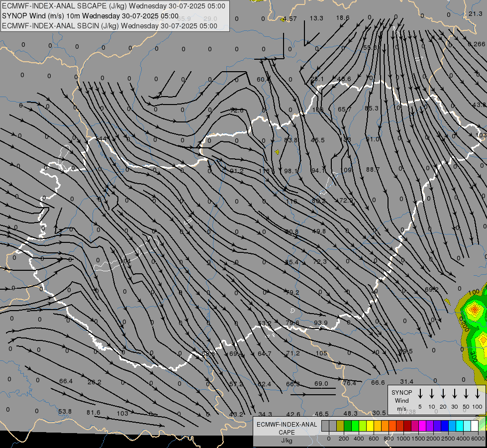Click the map value 81.6
This screenshot has height=448, width=487.
[94, 412]
